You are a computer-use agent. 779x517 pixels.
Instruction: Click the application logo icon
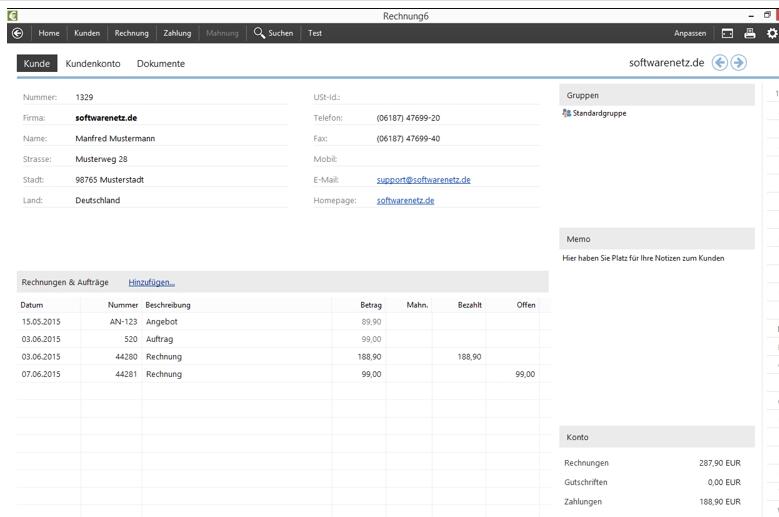coord(12,15)
